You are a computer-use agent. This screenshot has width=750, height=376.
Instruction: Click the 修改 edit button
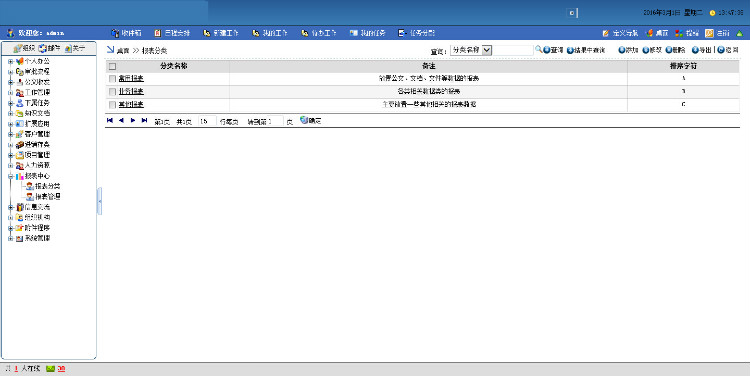652,50
